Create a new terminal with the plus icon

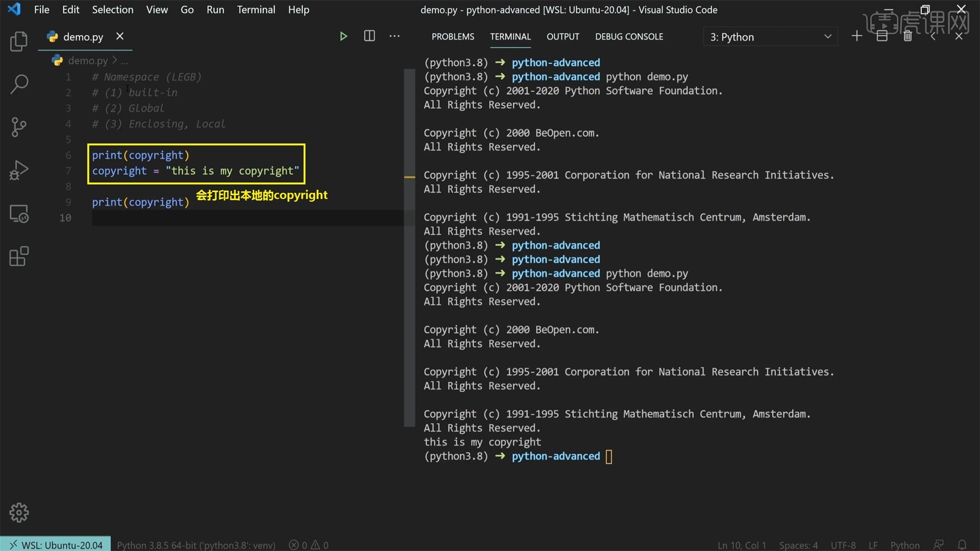(x=856, y=36)
